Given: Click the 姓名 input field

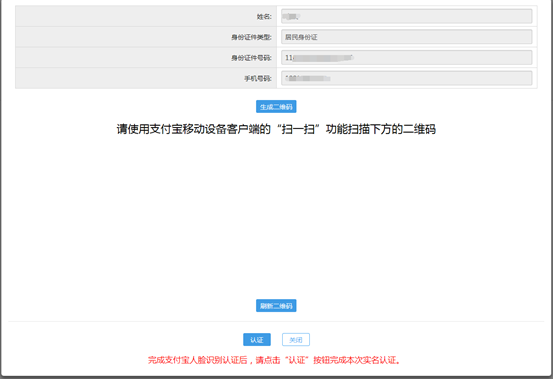Looking at the screenshot, I should tap(407, 16).
